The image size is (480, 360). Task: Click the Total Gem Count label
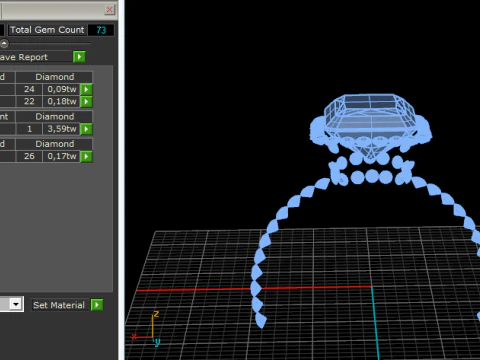tap(47, 30)
